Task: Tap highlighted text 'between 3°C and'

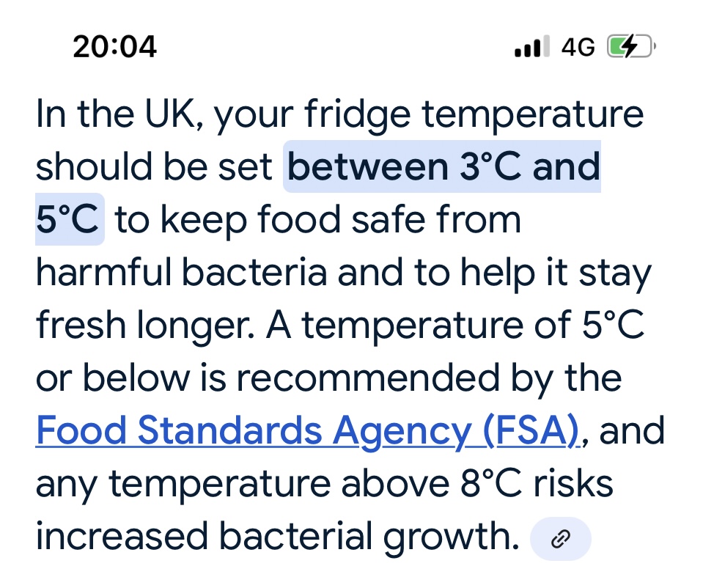Action: tap(442, 166)
